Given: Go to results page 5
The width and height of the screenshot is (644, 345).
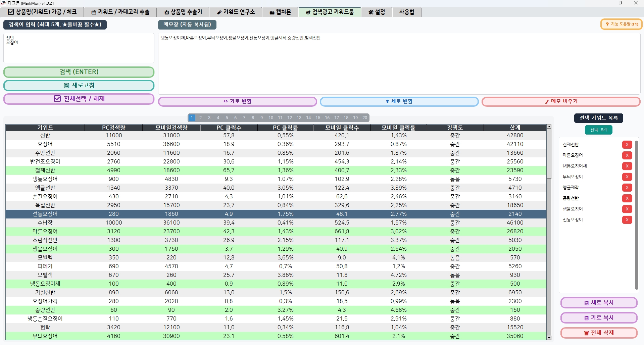Looking at the screenshot, I should pyautogui.click(x=227, y=118).
